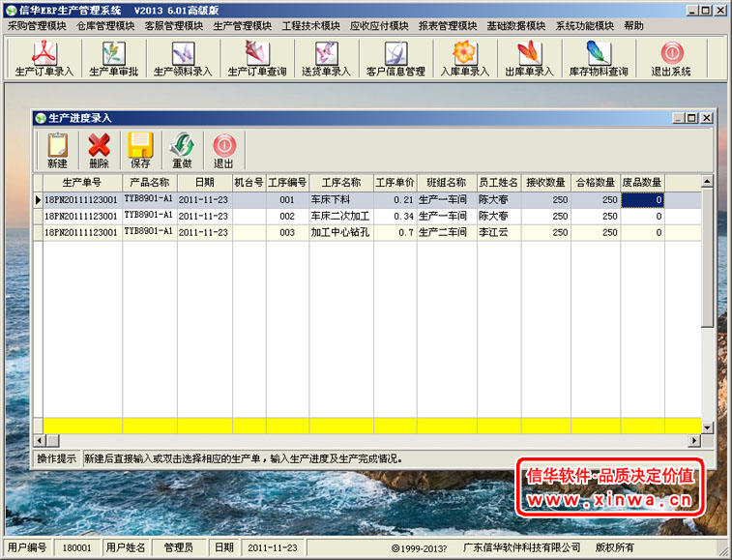
Task: Click the 退出 icon in 生产进度录入 window
Action: pos(223,150)
